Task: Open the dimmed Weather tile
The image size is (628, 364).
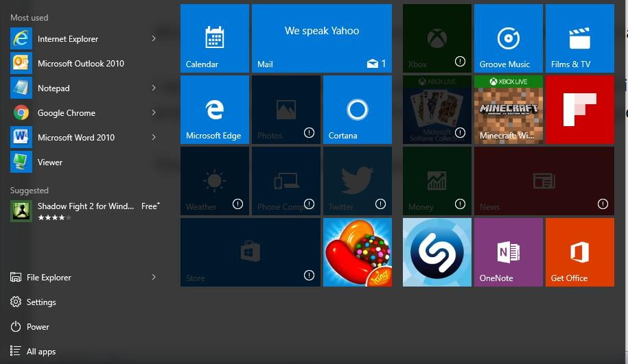Action: (x=215, y=181)
